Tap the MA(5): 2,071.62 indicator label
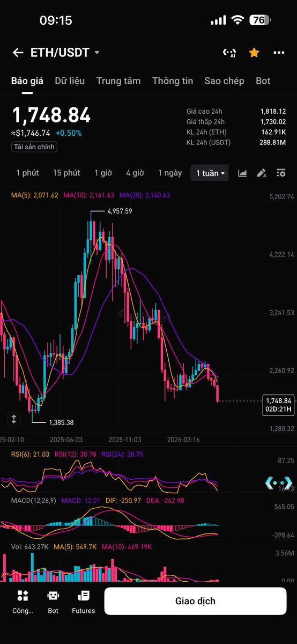The width and height of the screenshot is (297, 644). [x=35, y=195]
